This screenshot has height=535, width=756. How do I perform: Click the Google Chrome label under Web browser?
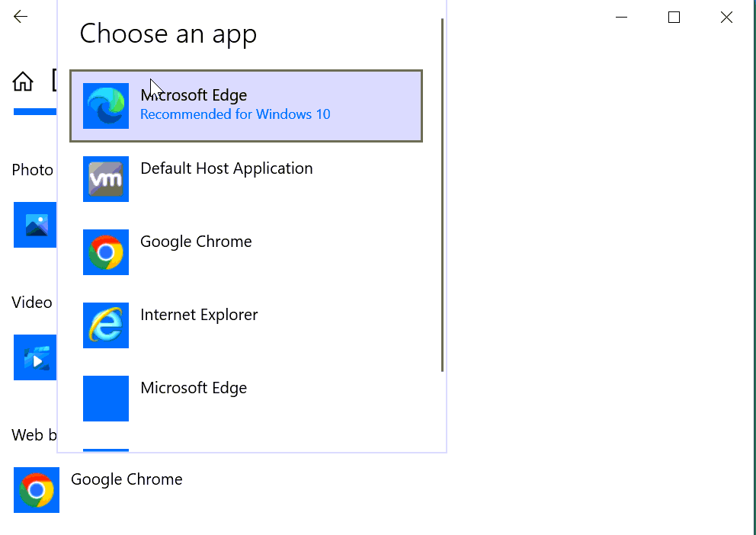[x=127, y=479]
